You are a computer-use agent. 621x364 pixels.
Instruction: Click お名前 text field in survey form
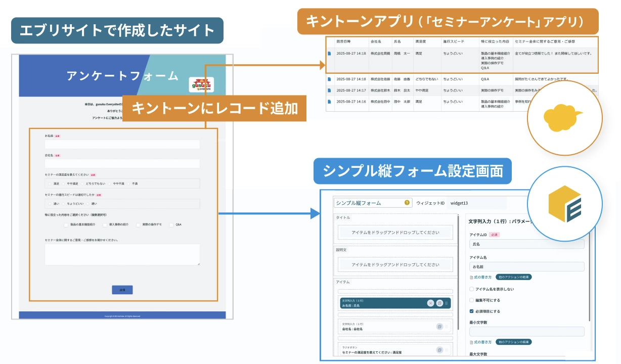click(x=122, y=145)
